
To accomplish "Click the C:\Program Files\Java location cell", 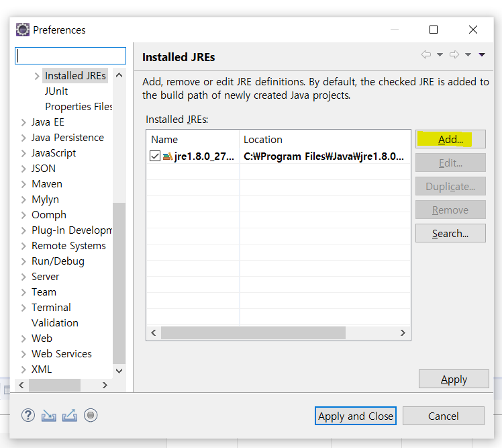I will [x=323, y=156].
